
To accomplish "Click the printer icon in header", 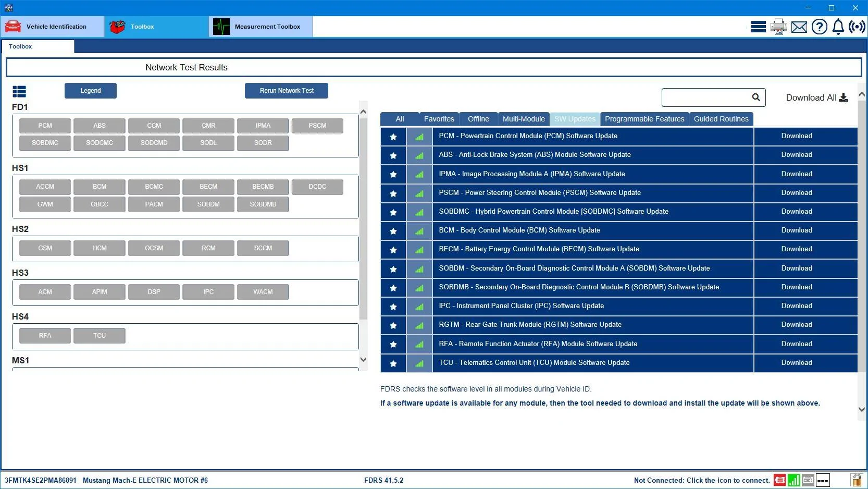I will 779,27.
